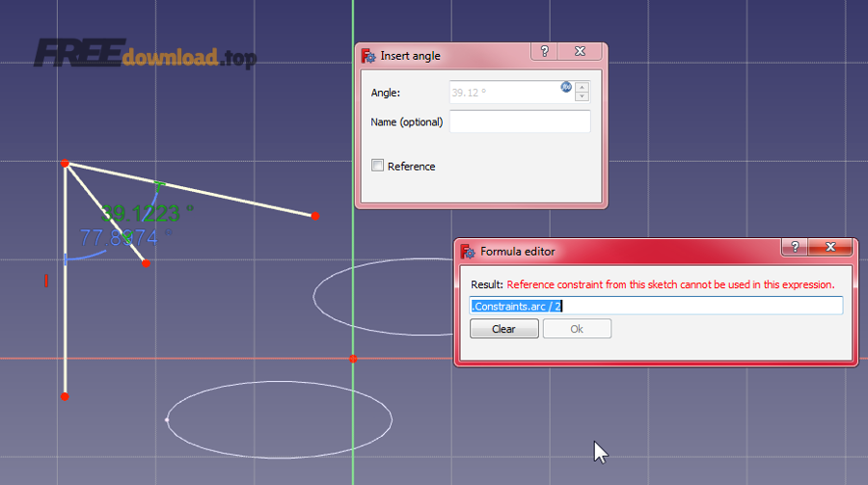
Task: Select the green 39.1223° angle constraint
Action: (x=147, y=212)
